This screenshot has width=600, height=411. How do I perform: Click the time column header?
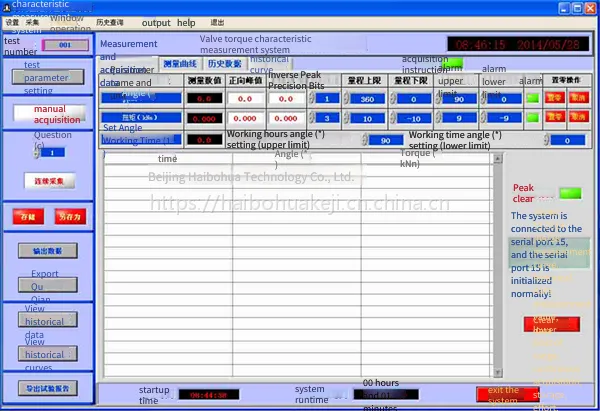[x=168, y=159]
